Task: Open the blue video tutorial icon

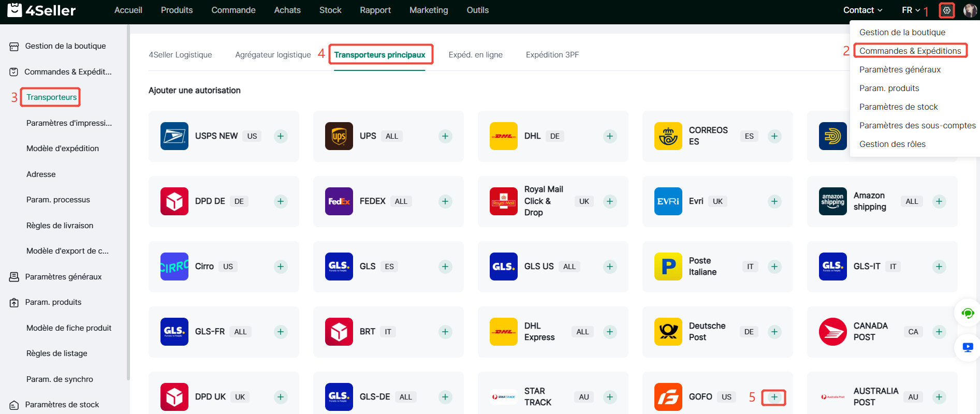Action: click(968, 347)
